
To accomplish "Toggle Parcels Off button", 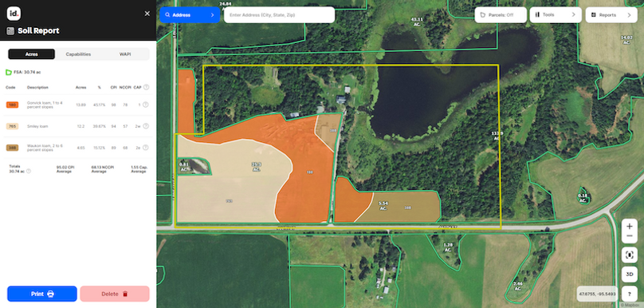I will coord(501,15).
